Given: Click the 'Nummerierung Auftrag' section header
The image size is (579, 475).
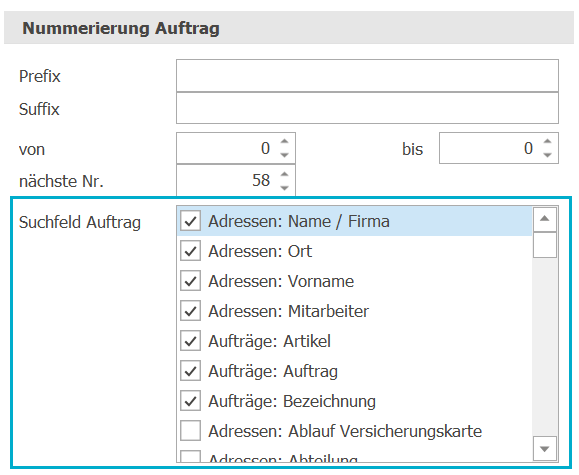Looking at the screenshot, I should [x=289, y=28].
